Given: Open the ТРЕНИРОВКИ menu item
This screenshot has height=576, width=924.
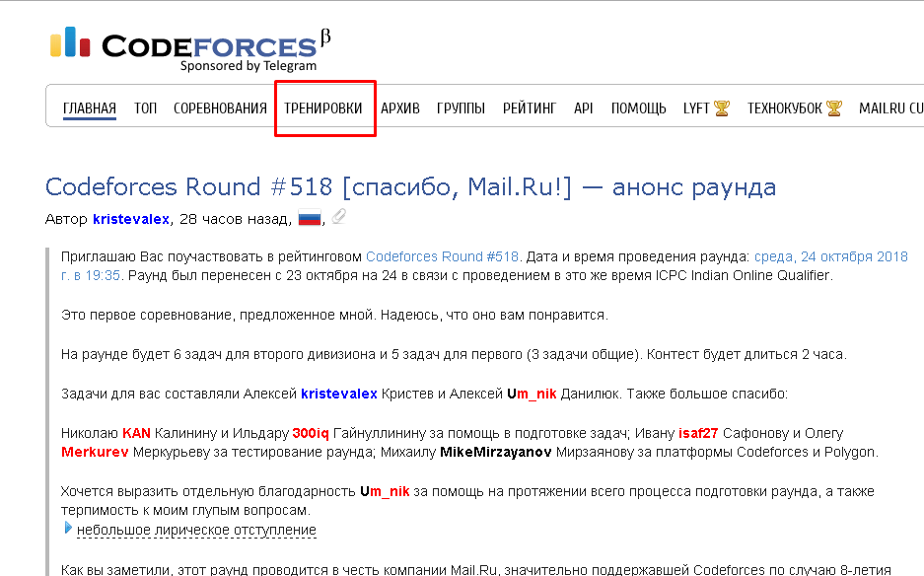Looking at the screenshot, I should pos(322,108).
